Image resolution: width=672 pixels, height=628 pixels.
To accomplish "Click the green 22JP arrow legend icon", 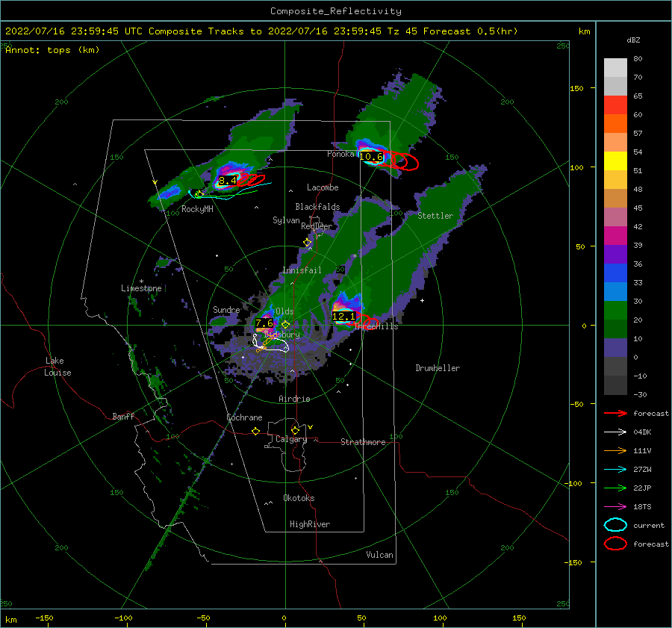I will (x=615, y=488).
